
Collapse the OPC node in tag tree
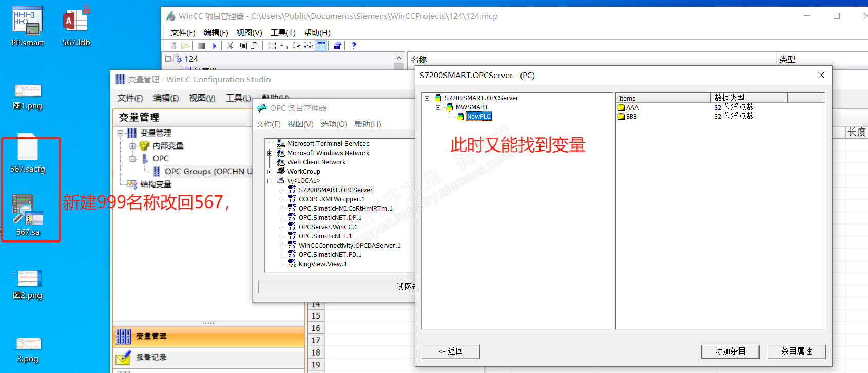tap(132, 159)
